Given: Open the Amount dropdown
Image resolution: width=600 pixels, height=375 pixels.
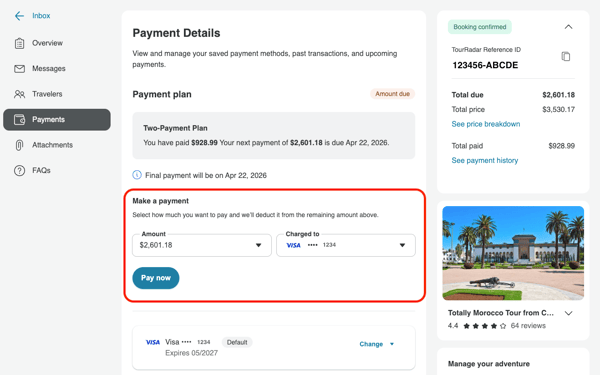Looking at the screenshot, I should pos(202,245).
